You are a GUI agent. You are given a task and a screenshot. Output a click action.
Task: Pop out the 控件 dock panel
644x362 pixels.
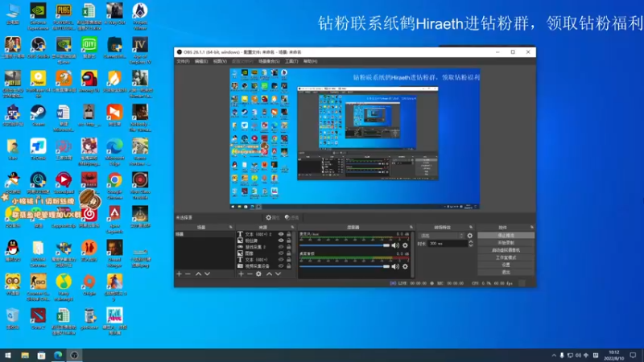pyautogui.click(x=532, y=228)
